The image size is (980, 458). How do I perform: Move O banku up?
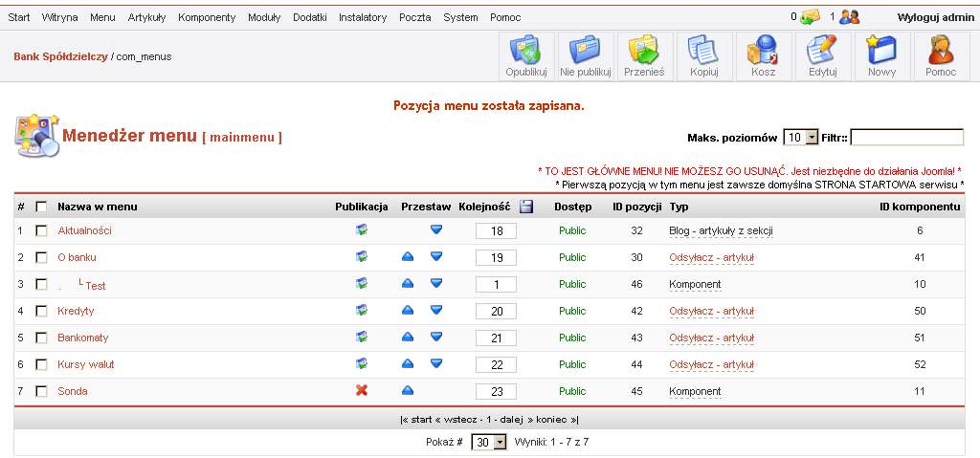[x=408, y=257]
